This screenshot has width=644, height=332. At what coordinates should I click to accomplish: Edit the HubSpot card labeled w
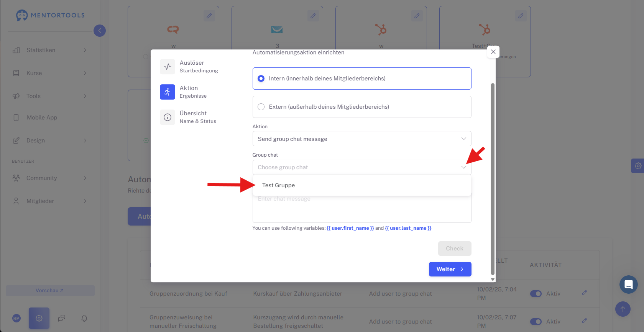[x=417, y=16]
